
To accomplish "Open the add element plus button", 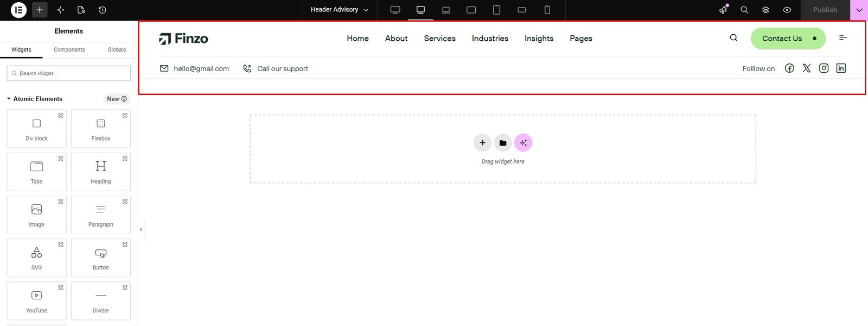I will pyautogui.click(x=40, y=10).
